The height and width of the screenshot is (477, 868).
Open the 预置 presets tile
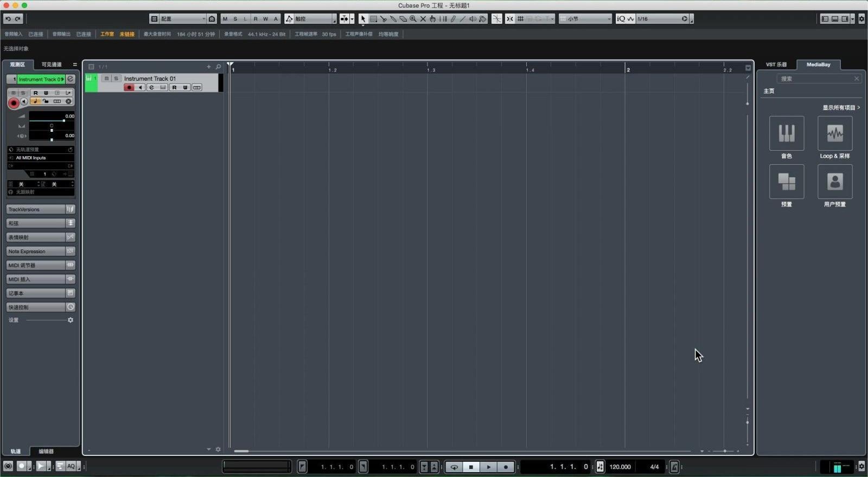point(787,182)
